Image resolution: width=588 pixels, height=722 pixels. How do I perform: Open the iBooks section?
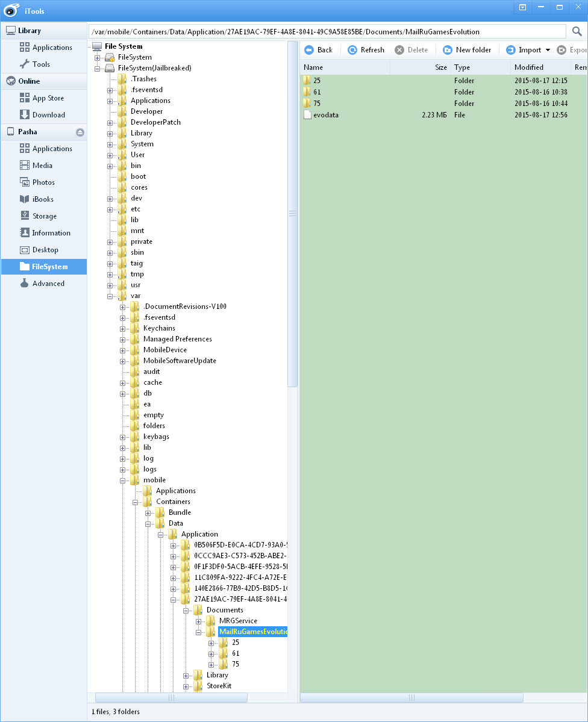pyautogui.click(x=43, y=199)
